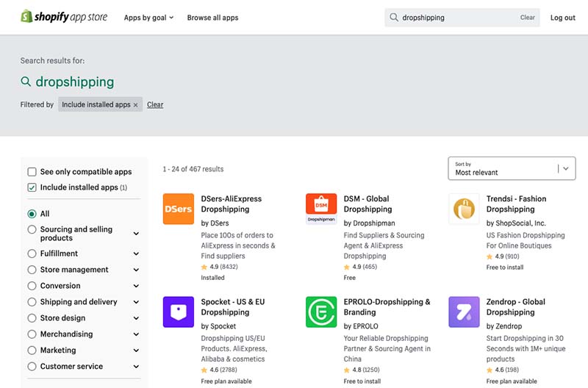
Task: Open the Zendrop purple app icon
Action: coord(464,312)
